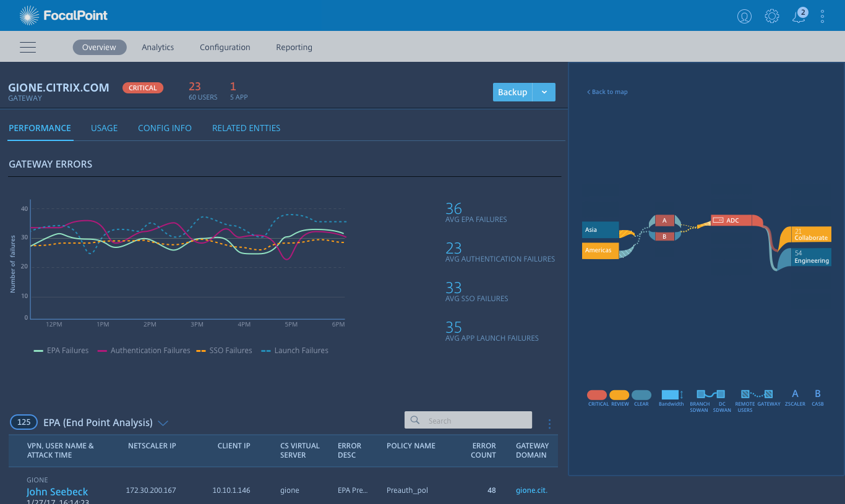The image size is (845, 504).
Task: Sort by CS Virtual Server column header
Action: [300, 450]
